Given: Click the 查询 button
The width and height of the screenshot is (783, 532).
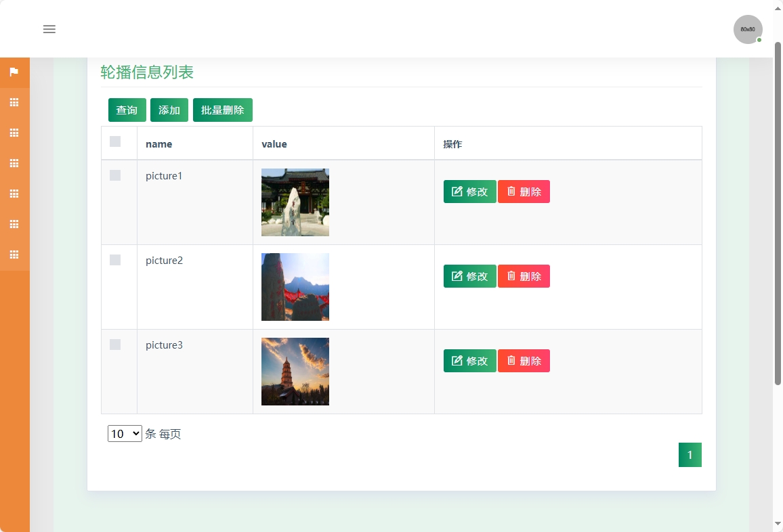Looking at the screenshot, I should (x=127, y=110).
